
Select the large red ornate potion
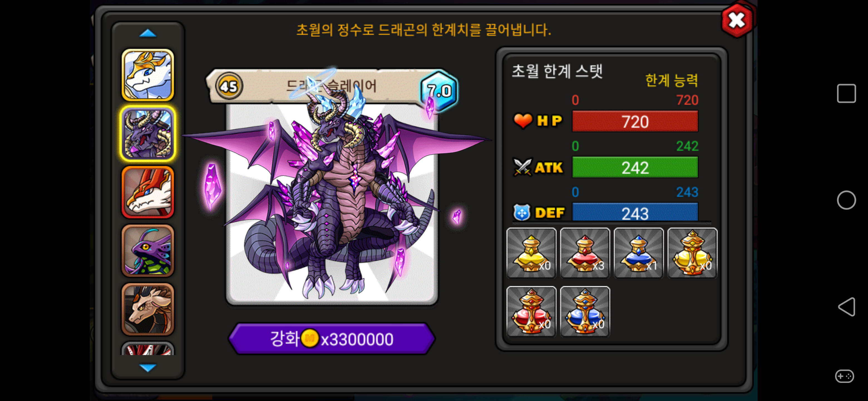[x=531, y=311]
